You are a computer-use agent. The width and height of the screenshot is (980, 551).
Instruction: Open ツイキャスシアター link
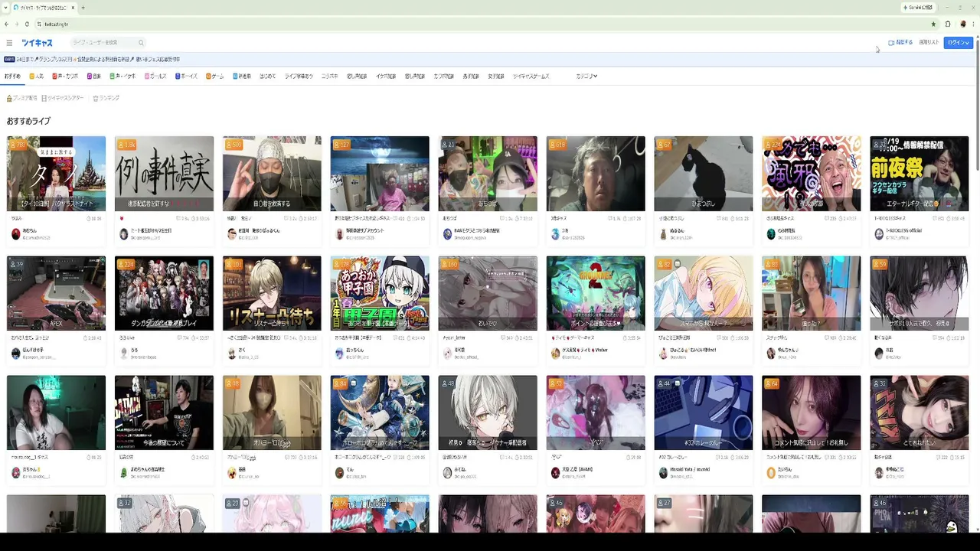[63, 98]
